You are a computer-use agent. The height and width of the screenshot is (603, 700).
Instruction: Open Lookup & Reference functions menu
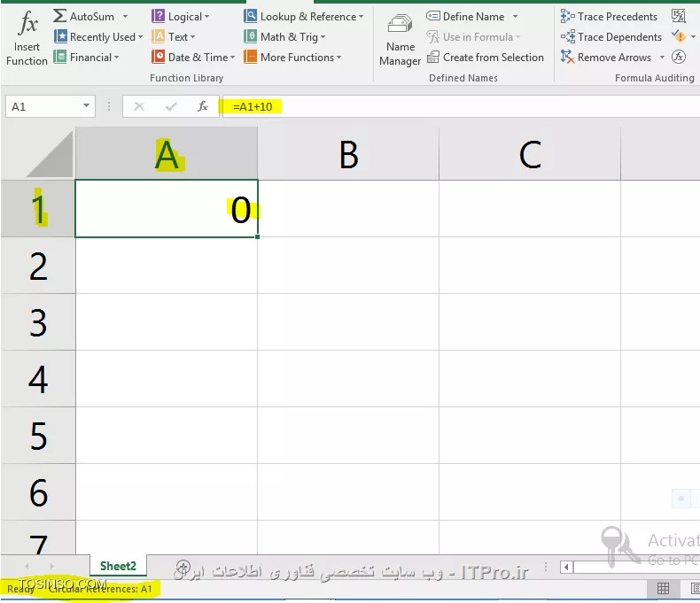tap(304, 17)
